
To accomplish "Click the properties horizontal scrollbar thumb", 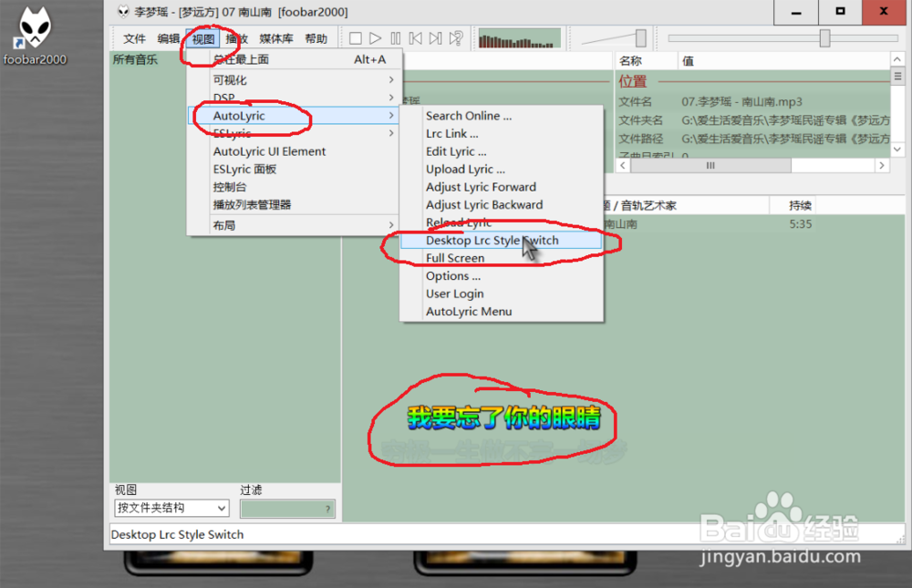I will 710,166.
